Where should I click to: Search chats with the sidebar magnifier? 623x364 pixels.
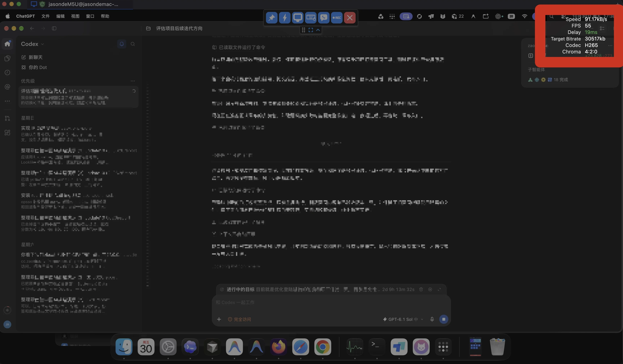click(x=133, y=44)
